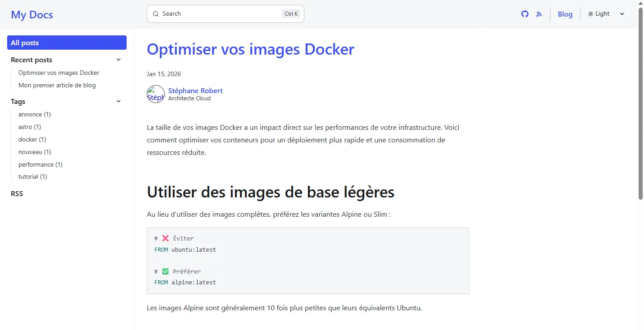Open the GitHub repository icon
Screen dimensions: 644x330
point(525,14)
